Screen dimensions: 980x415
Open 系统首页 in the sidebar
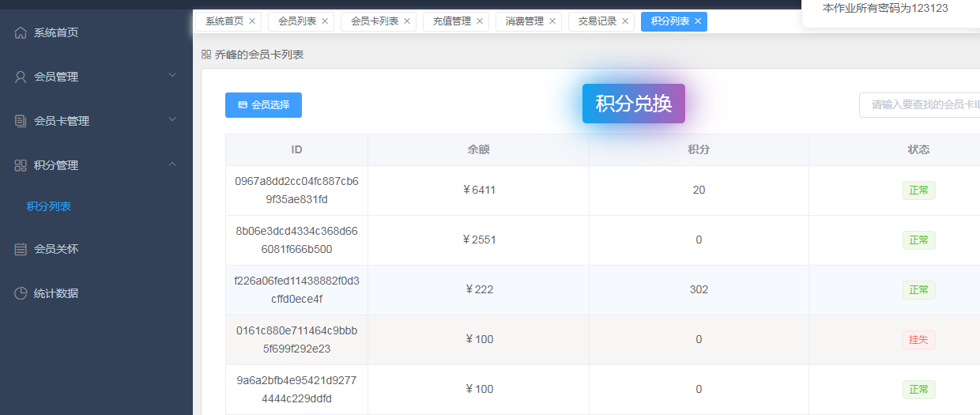tap(96, 33)
